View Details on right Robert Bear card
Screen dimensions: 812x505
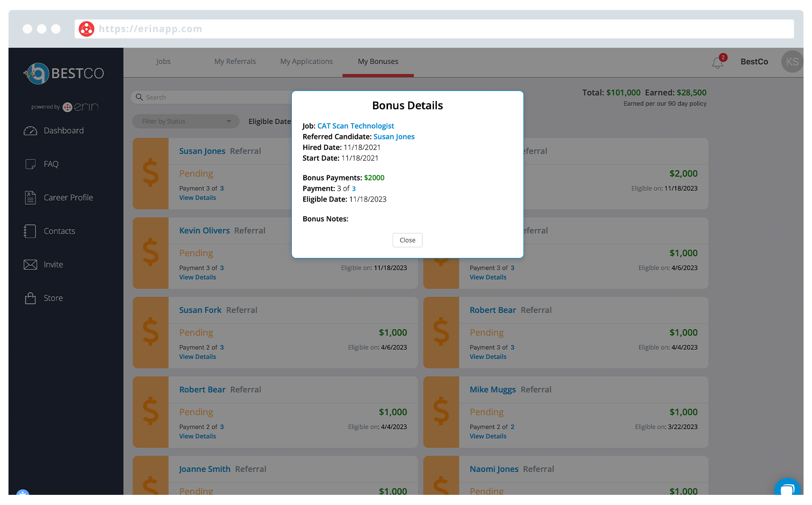488,357
